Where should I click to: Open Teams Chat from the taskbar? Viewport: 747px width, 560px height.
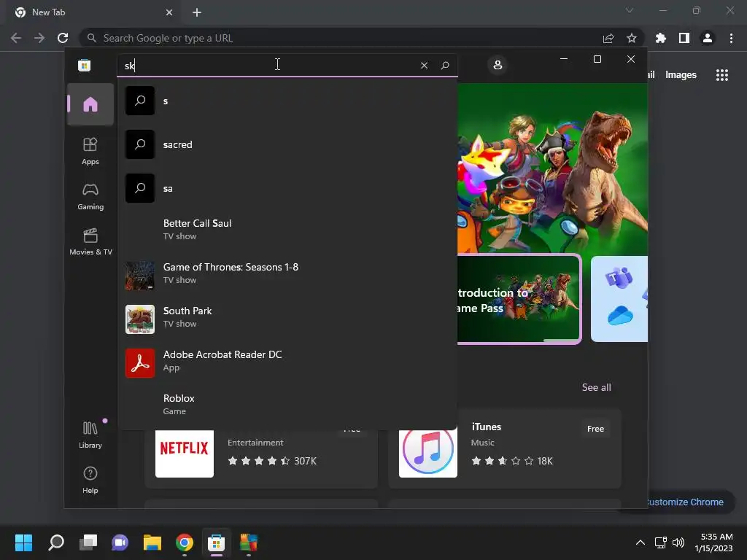tap(120, 542)
